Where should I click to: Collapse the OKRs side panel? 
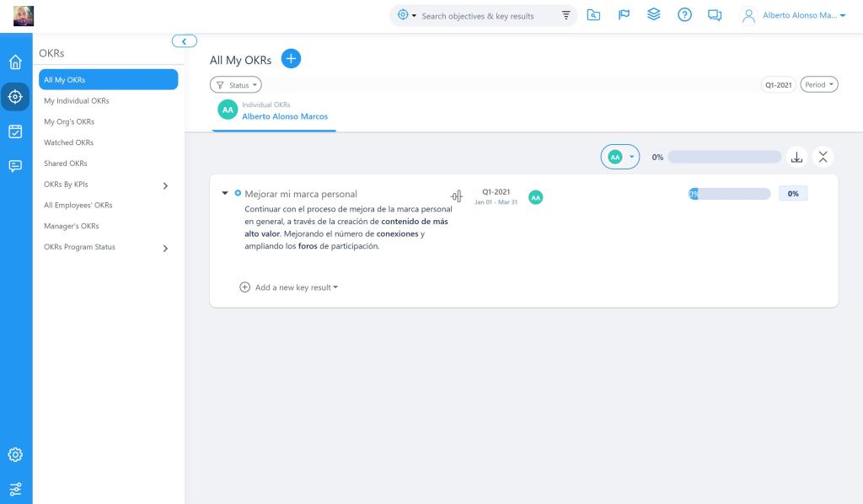click(x=184, y=41)
